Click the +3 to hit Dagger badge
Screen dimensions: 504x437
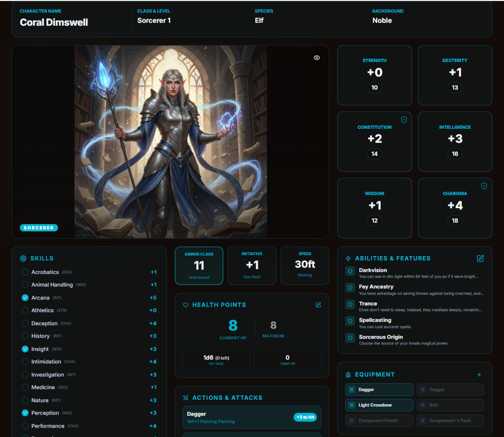tap(305, 417)
